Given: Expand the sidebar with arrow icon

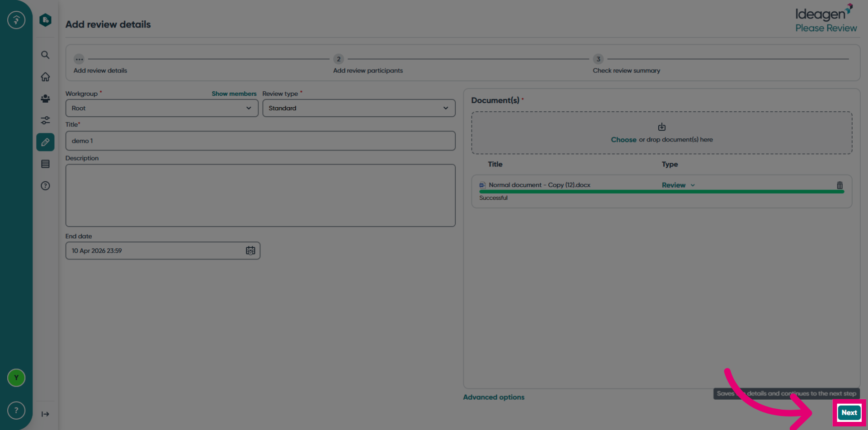Looking at the screenshot, I should pyautogui.click(x=45, y=414).
